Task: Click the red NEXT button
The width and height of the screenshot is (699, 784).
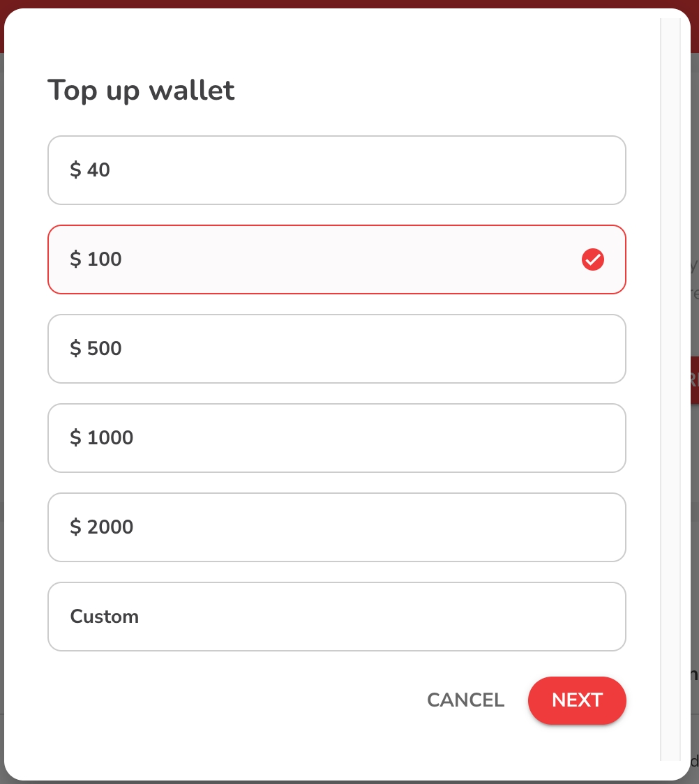Action: [x=577, y=700]
